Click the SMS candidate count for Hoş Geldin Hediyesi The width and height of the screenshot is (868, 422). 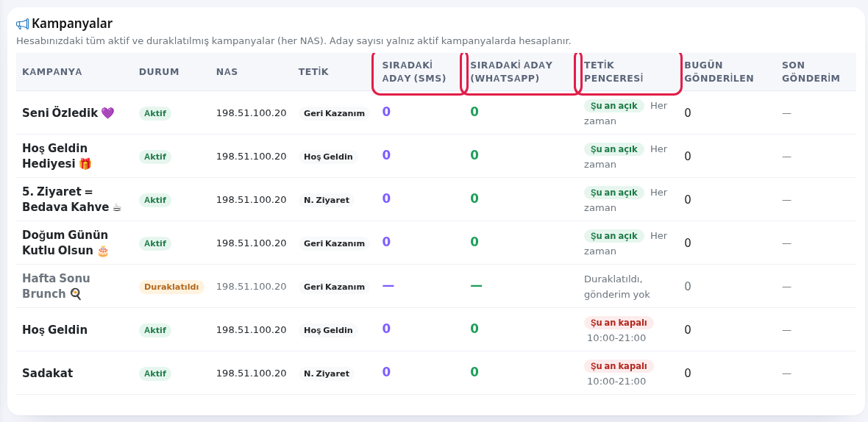pyautogui.click(x=386, y=155)
